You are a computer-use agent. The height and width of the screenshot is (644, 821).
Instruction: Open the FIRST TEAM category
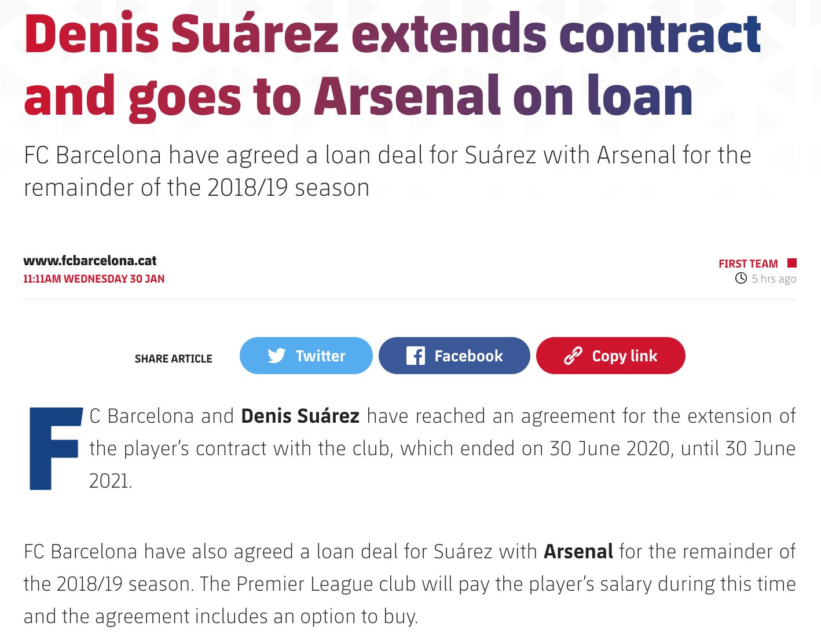pos(748,263)
